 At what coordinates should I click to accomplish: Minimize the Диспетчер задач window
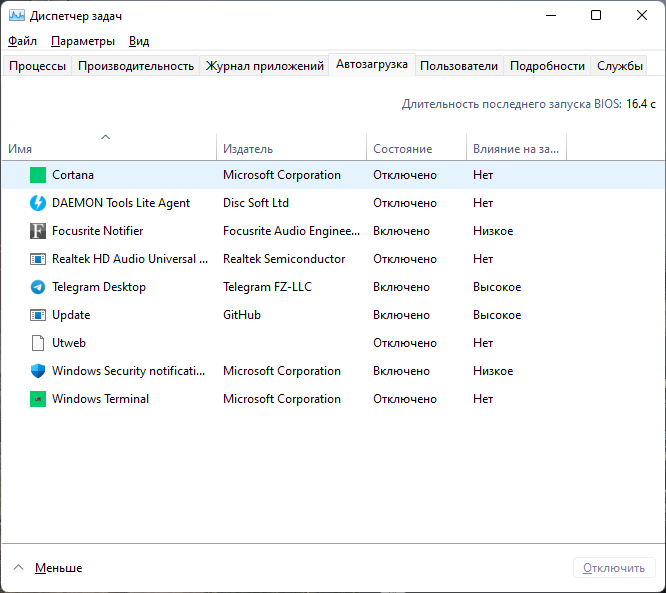pos(551,16)
